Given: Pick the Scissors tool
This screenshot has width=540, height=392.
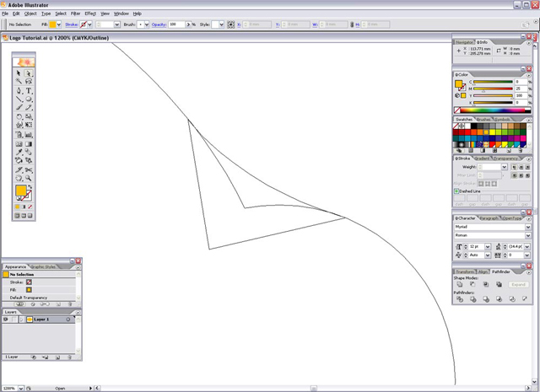Looking at the screenshot, I should pos(29,170).
